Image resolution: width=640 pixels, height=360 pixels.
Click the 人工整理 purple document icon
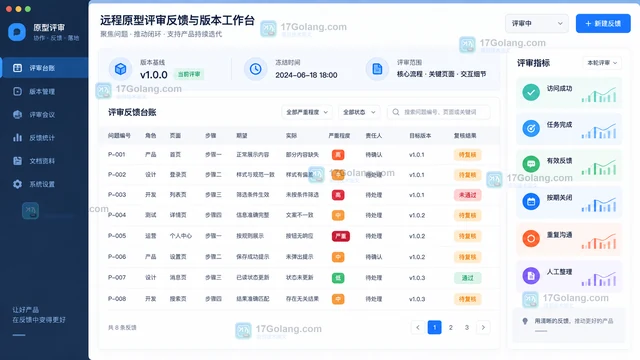(531, 276)
